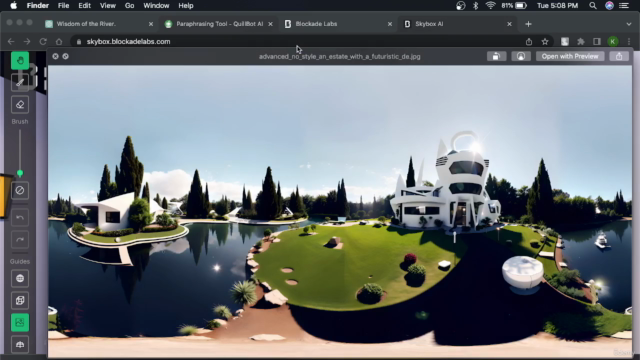Click the bottom guide icon in sidebar
Screen dimensions: 640x360
(x=20, y=344)
